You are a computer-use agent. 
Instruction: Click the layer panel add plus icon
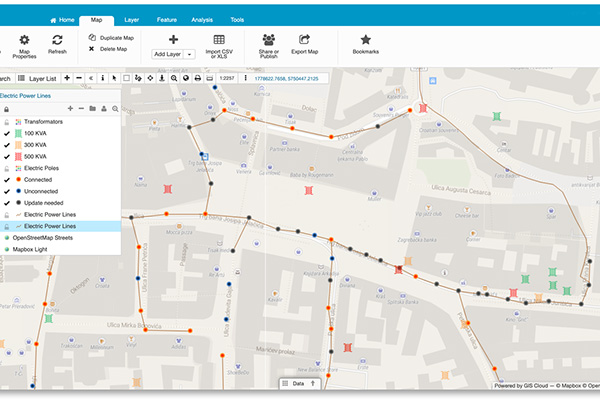pyautogui.click(x=70, y=109)
